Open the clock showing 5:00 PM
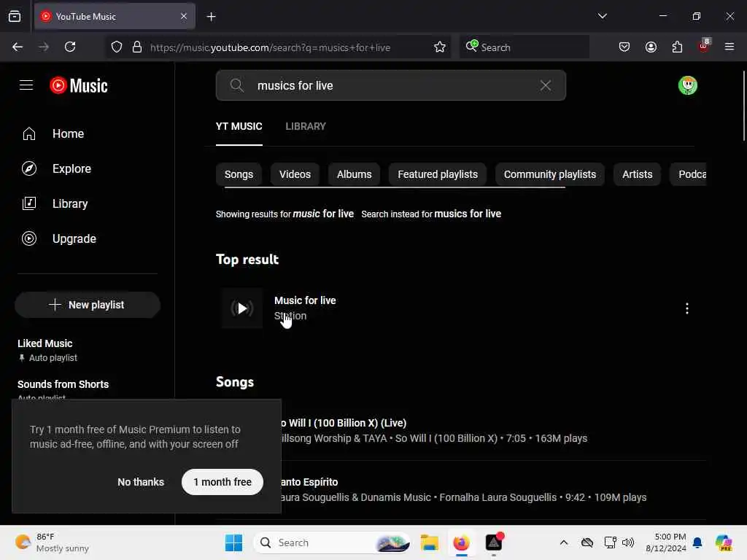 click(665, 542)
